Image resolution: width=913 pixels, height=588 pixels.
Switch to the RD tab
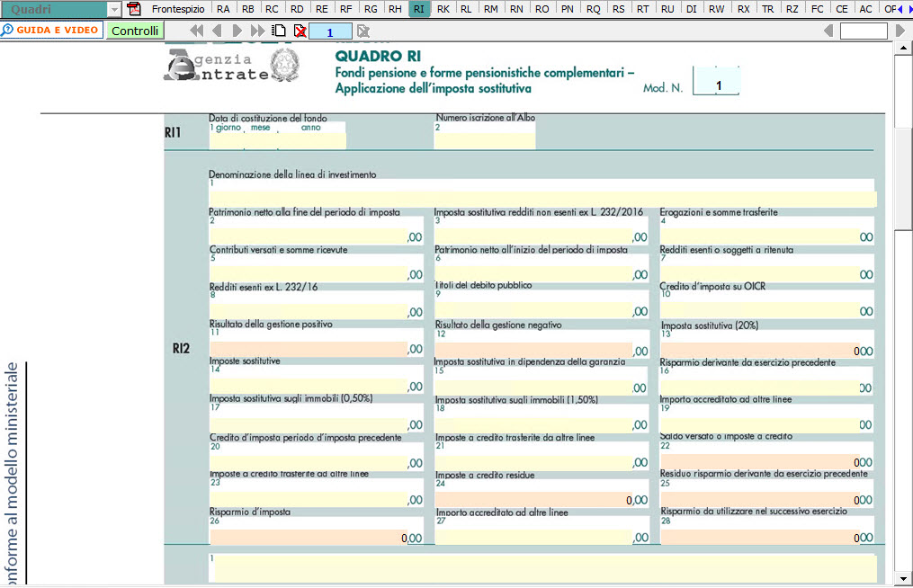point(297,9)
